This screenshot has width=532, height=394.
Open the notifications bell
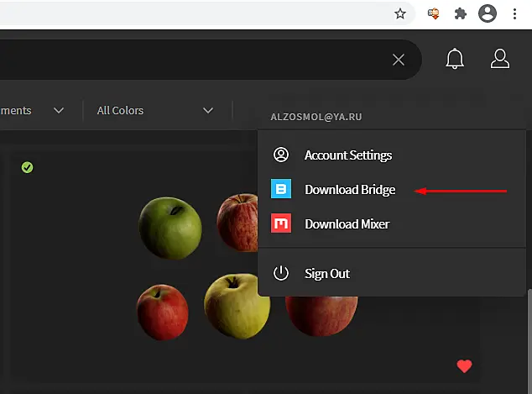click(x=455, y=59)
